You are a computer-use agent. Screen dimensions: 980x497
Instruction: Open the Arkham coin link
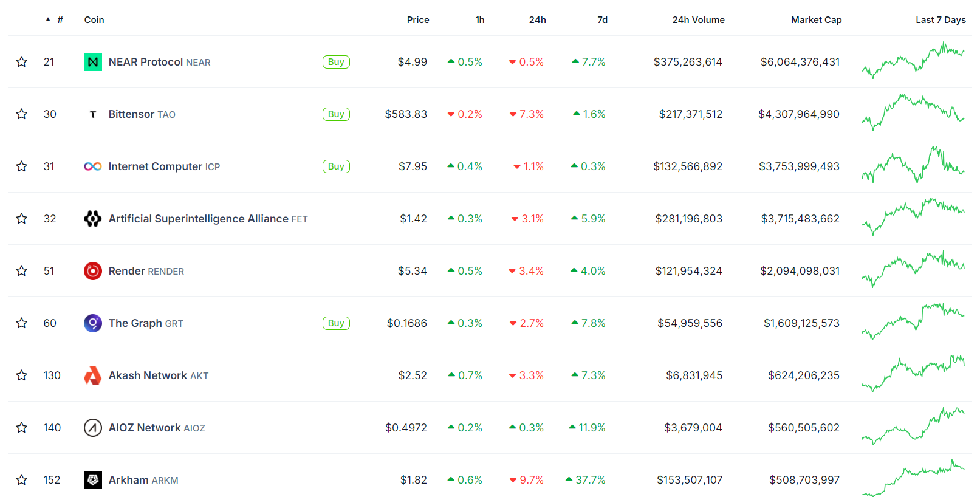point(143,480)
